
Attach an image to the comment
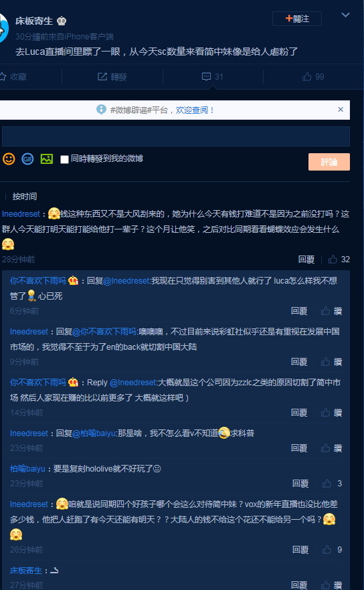point(47,159)
